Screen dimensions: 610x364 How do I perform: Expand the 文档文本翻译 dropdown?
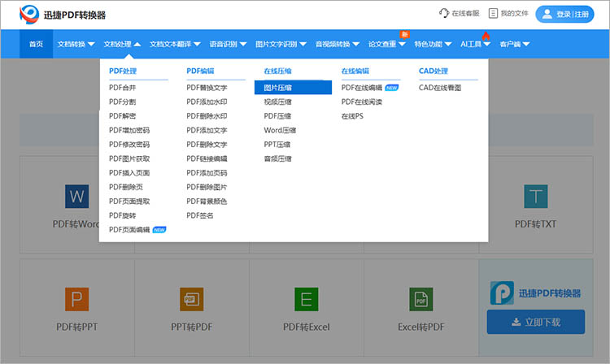(175, 45)
